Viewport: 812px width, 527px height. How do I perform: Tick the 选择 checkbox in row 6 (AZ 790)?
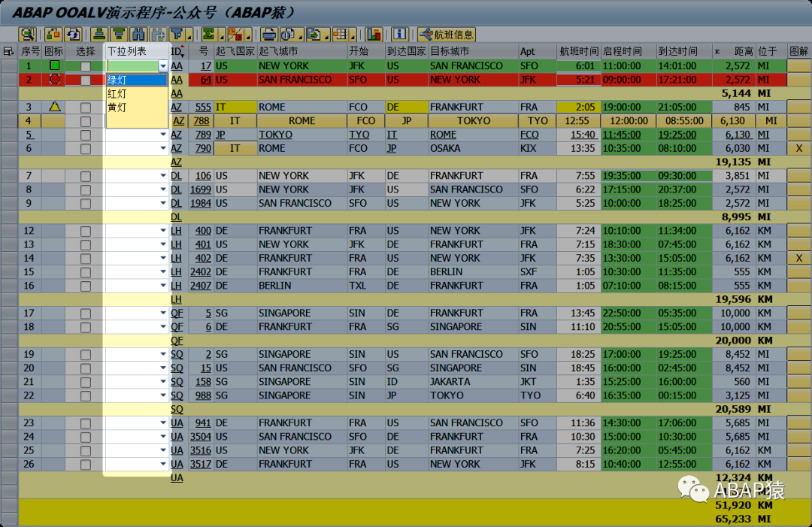pos(86,149)
